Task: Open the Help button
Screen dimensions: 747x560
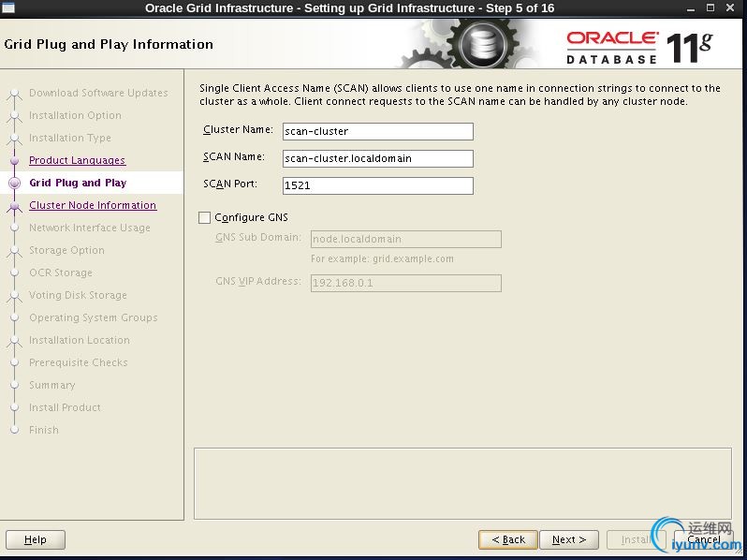Action: coord(36,540)
